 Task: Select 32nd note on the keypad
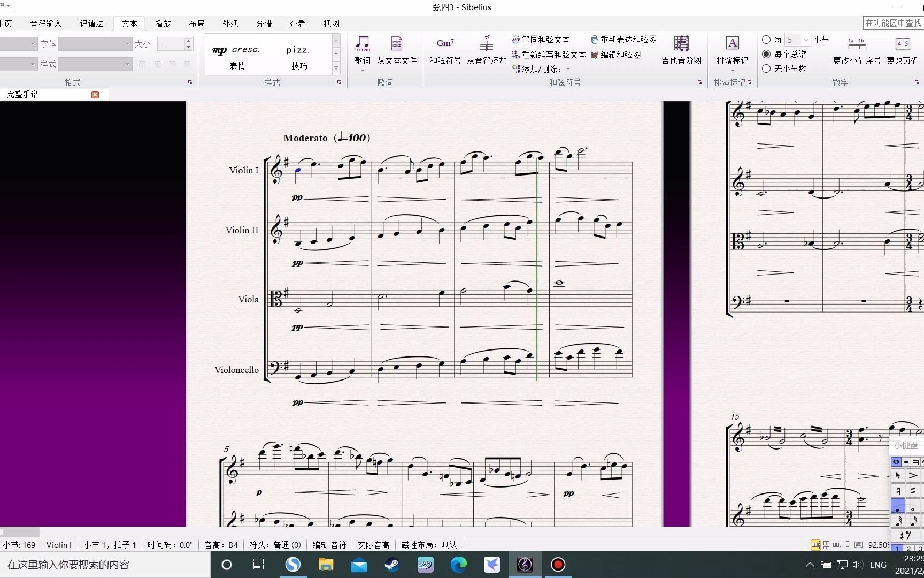click(898, 520)
